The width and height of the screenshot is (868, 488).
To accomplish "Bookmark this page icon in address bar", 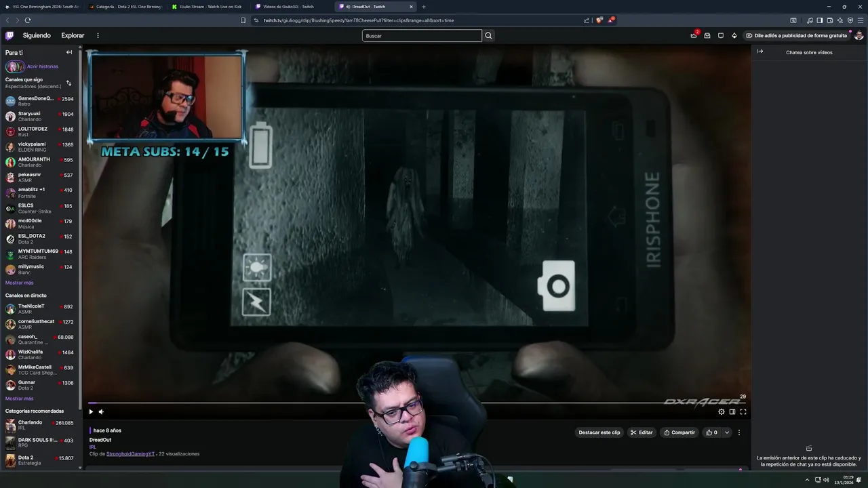I will pyautogui.click(x=243, y=20).
